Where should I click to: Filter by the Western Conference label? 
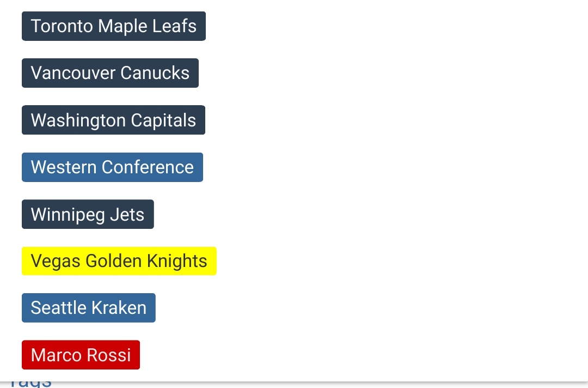tap(112, 167)
